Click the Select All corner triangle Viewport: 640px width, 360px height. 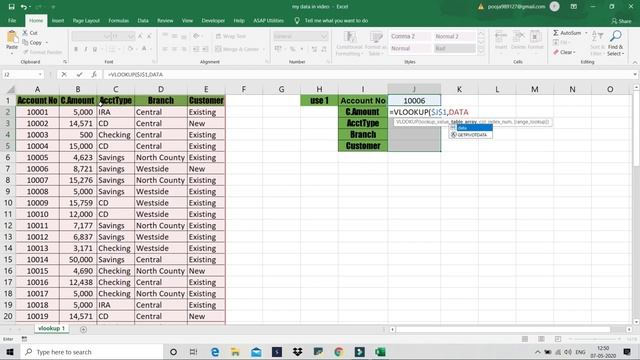pyautogui.click(x=10, y=89)
